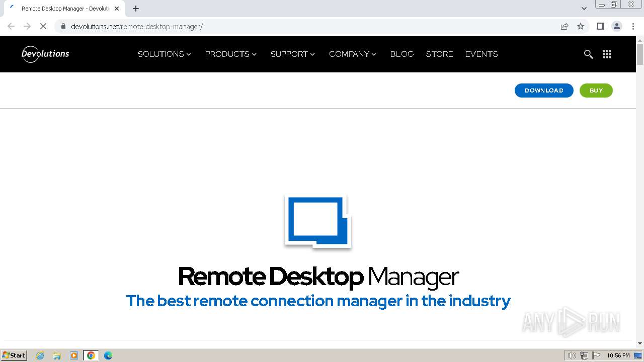This screenshot has width=644, height=362.
Task: Share this page icon in address bar
Action: coord(565,26)
